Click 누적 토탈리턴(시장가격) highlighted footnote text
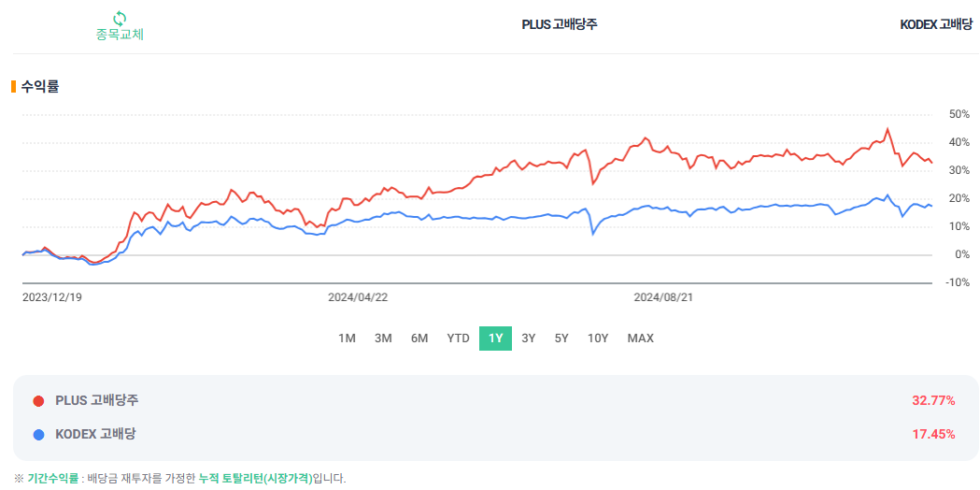980x490 pixels. tap(256, 479)
